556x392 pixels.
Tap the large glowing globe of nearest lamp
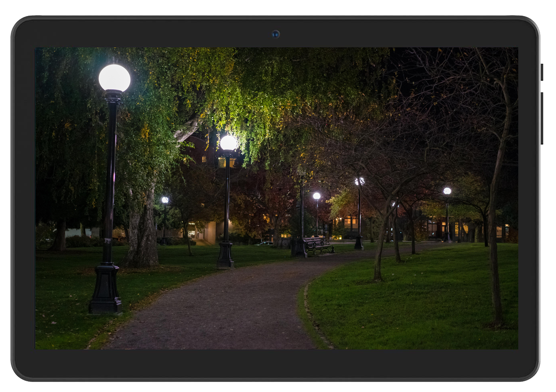click(x=114, y=78)
